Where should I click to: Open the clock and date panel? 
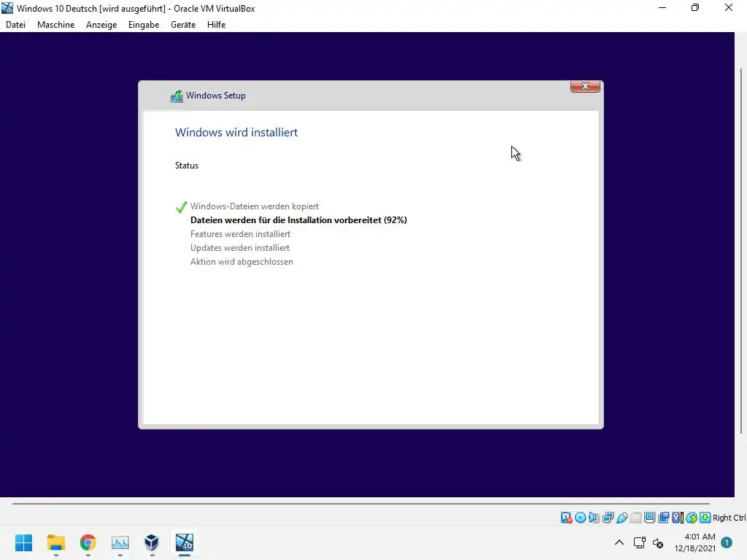click(694, 542)
